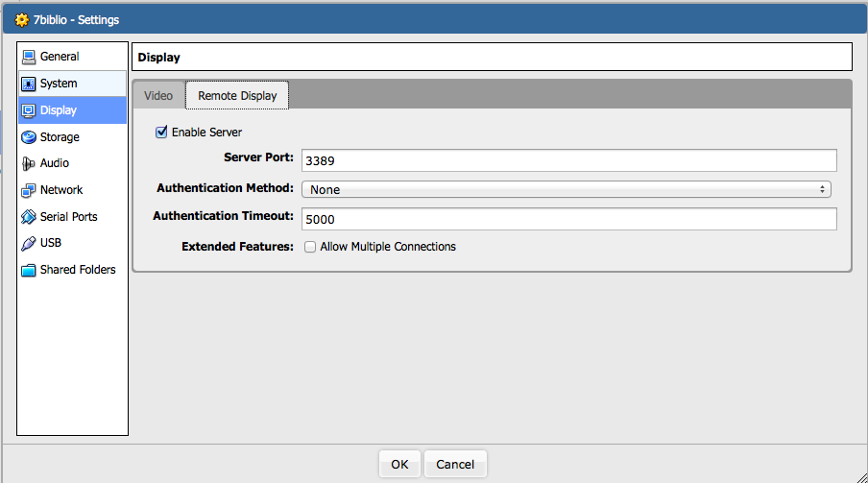
Task: Click the Storage disk icon
Action: coord(29,137)
